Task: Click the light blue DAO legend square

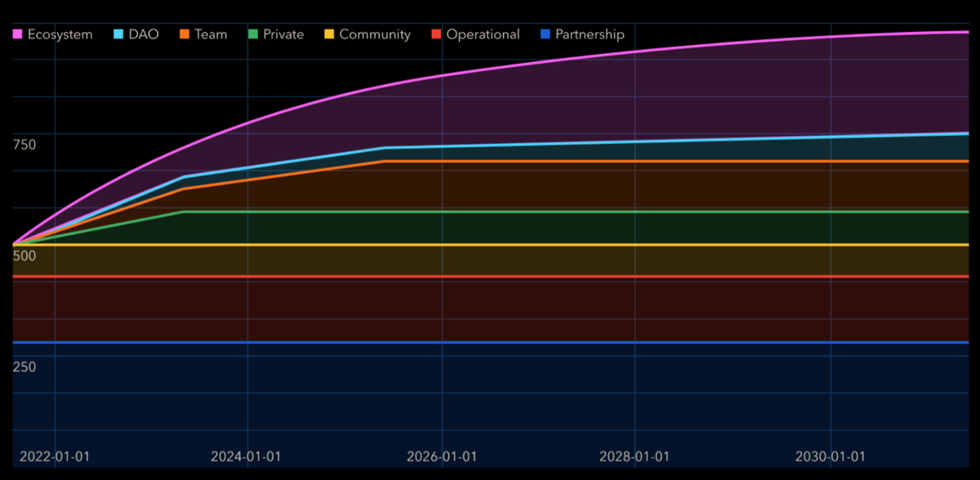Action: (x=119, y=34)
